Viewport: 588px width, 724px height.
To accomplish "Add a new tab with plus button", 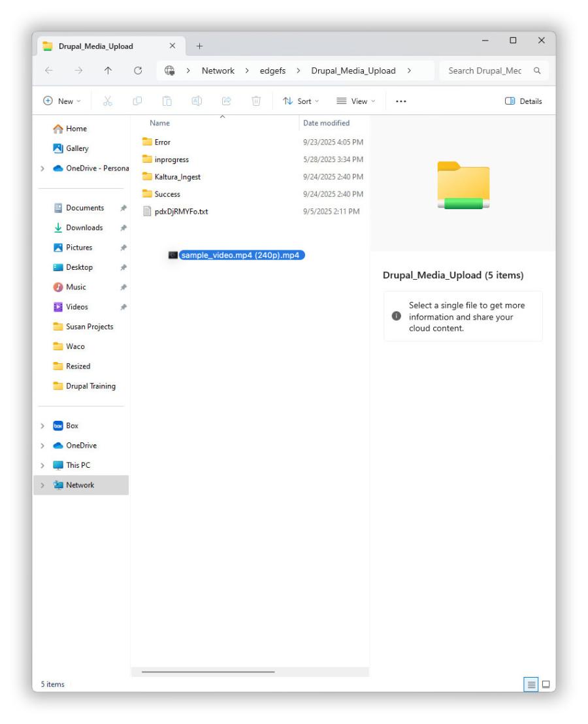I will click(x=199, y=46).
